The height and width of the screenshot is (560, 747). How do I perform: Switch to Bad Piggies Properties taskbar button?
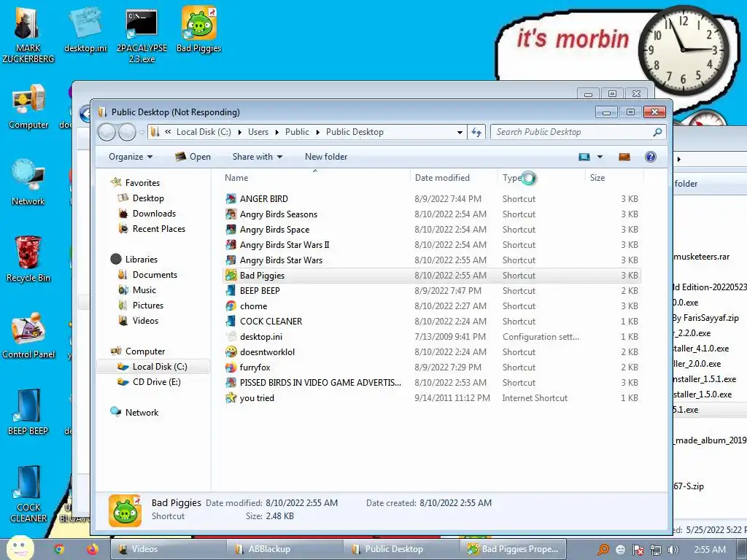point(513,549)
